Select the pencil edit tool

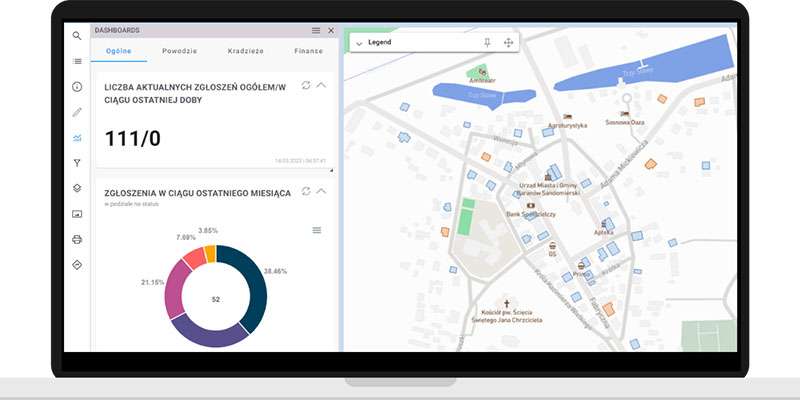(x=77, y=112)
